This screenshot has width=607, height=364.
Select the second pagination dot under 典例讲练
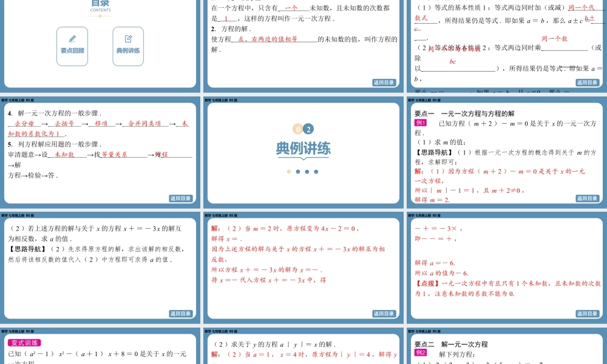click(x=297, y=171)
